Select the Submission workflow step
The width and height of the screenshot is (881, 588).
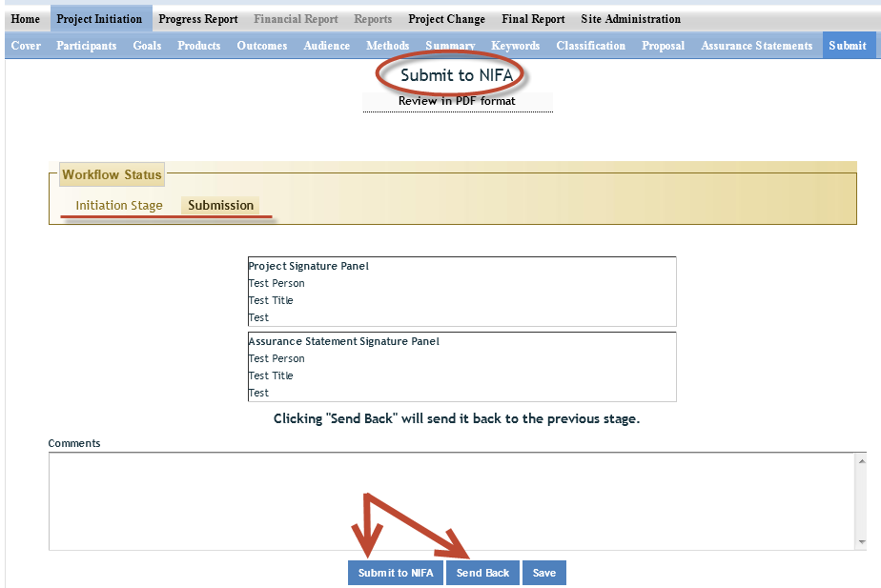pyautogui.click(x=220, y=206)
